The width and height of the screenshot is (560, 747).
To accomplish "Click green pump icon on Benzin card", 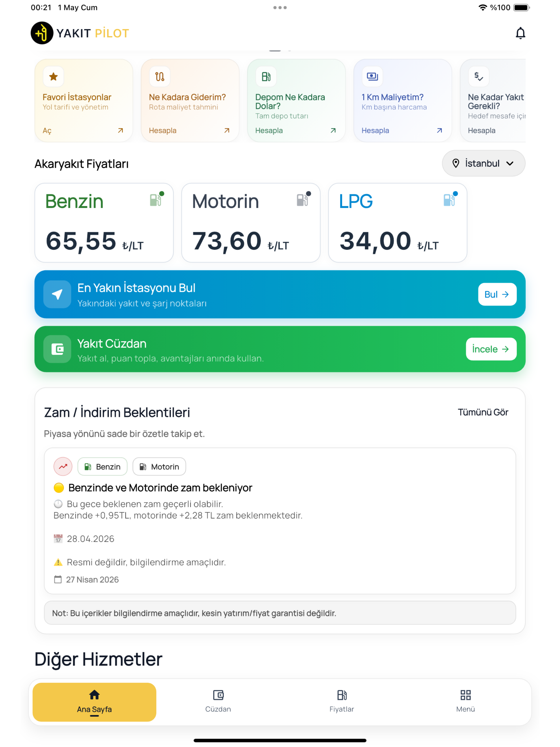I will pyautogui.click(x=157, y=199).
